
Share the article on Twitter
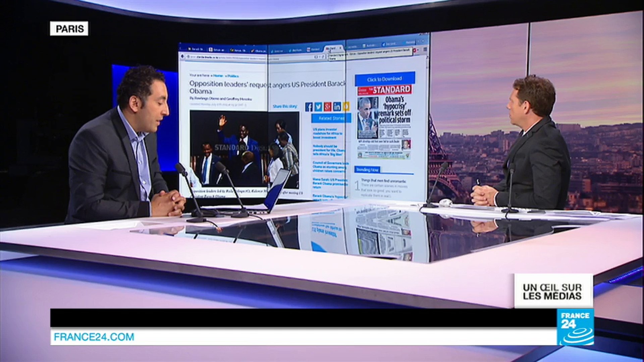coord(318,107)
